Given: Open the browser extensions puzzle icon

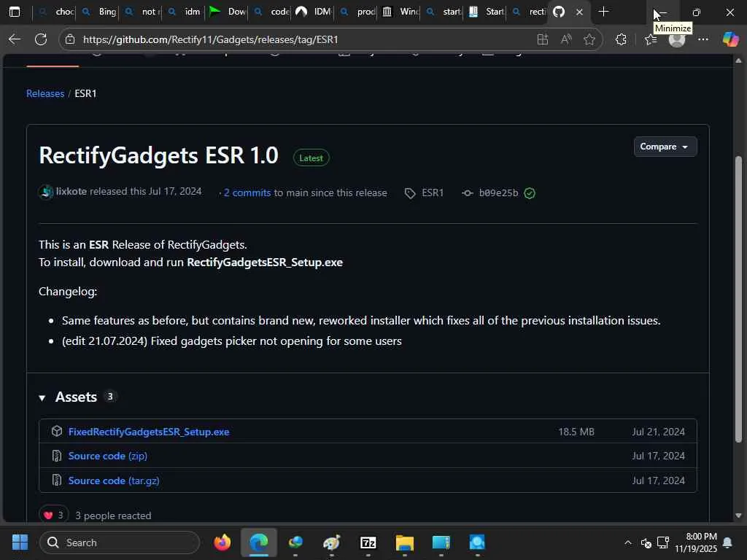Looking at the screenshot, I should [621, 39].
